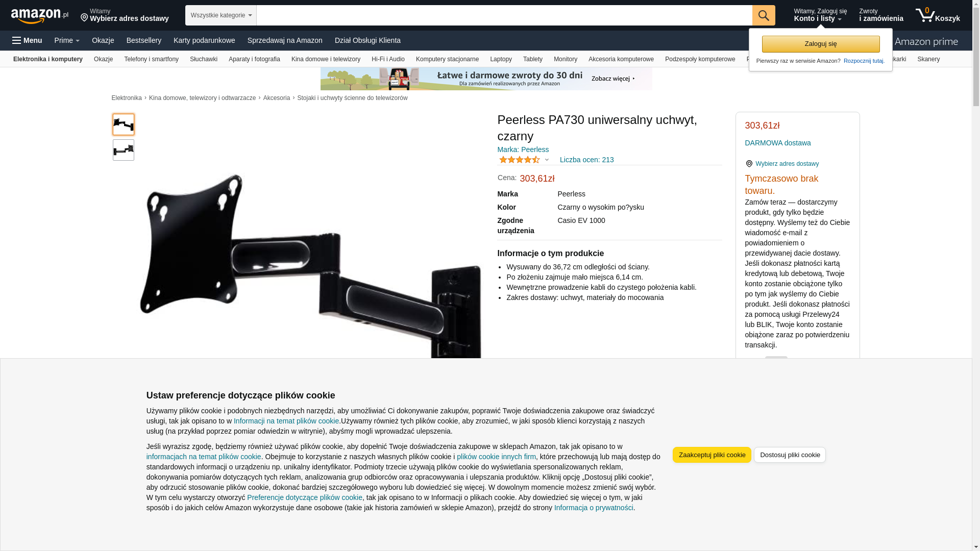Open the hamburger Menu icon
The image size is (980, 551).
(x=17, y=40)
